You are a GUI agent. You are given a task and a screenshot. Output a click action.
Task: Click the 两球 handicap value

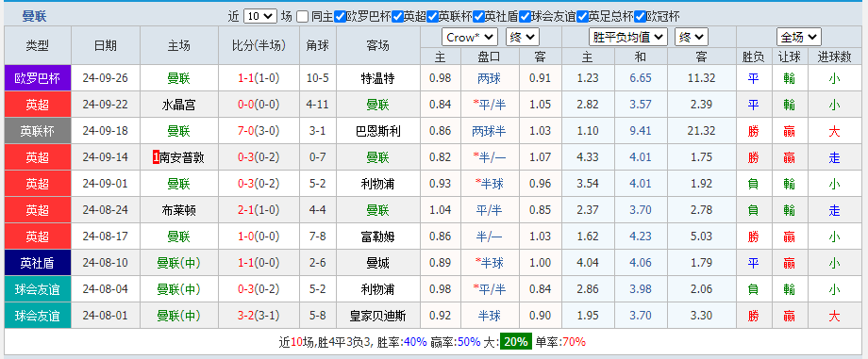[x=489, y=78]
